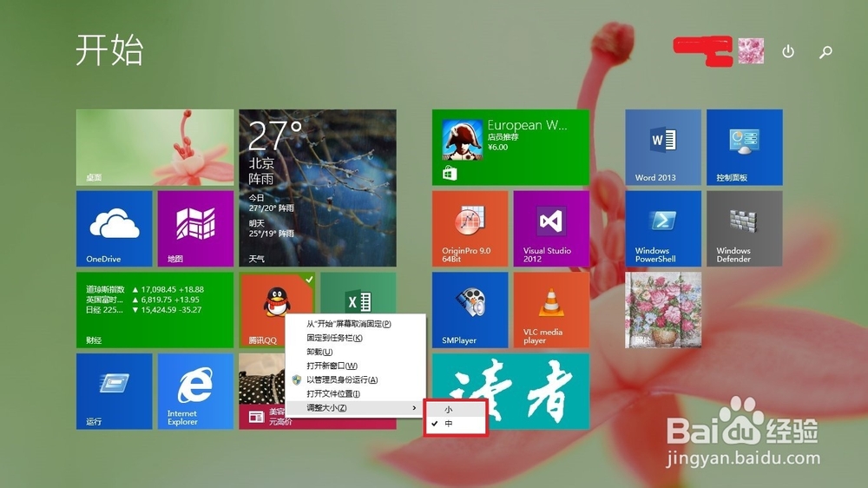The image size is (868, 488).
Task: Launch Internet Explorer tile
Action: [195, 392]
